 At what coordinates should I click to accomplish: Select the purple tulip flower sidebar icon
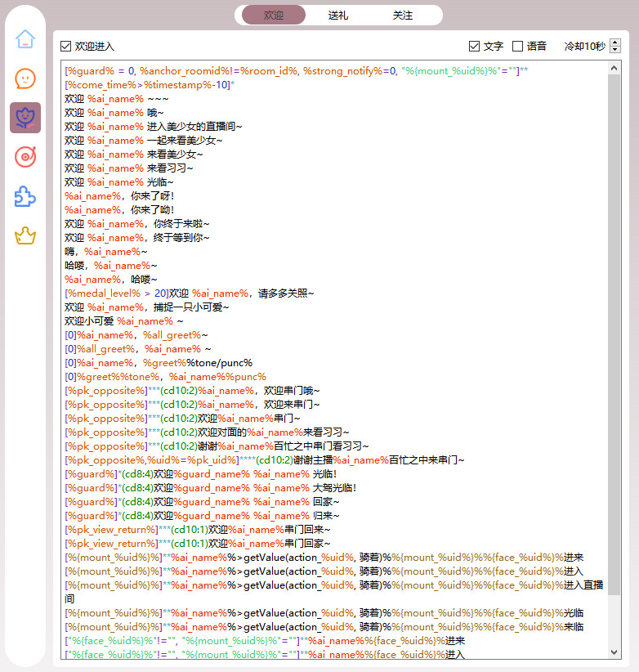pyautogui.click(x=25, y=118)
